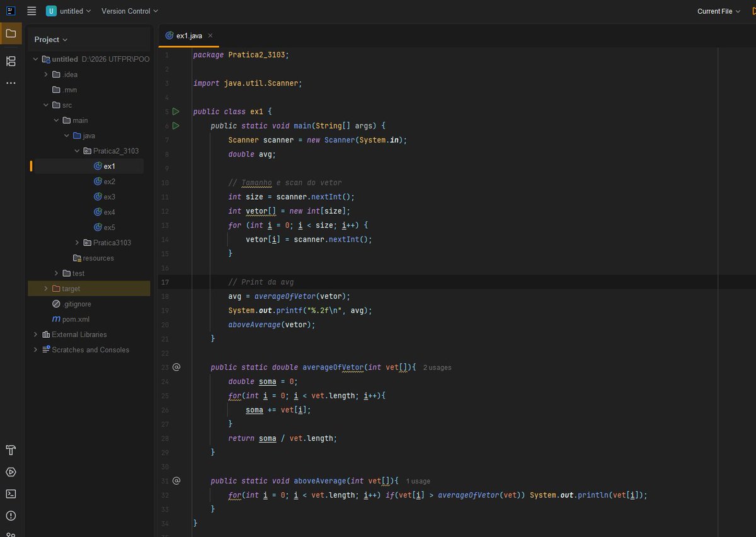Collapse the java folder
The width and height of the screenshot is (756, 537).
point(66,136)
